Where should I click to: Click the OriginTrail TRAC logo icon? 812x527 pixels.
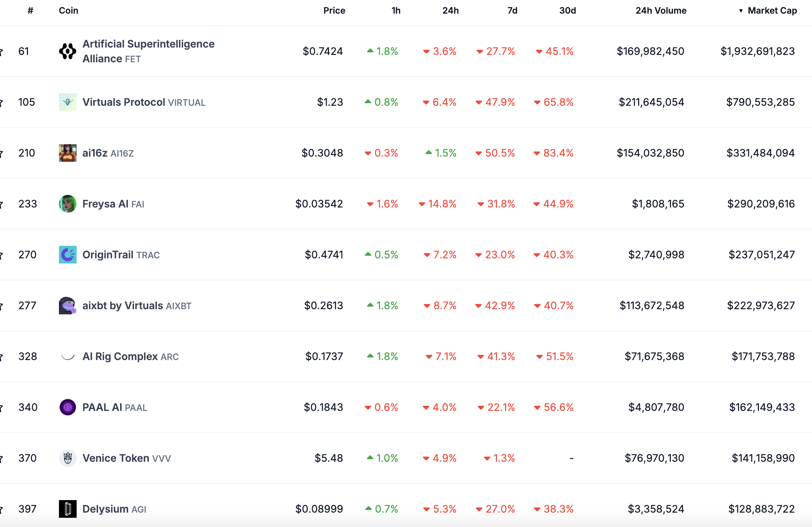(x=67, y=255)
